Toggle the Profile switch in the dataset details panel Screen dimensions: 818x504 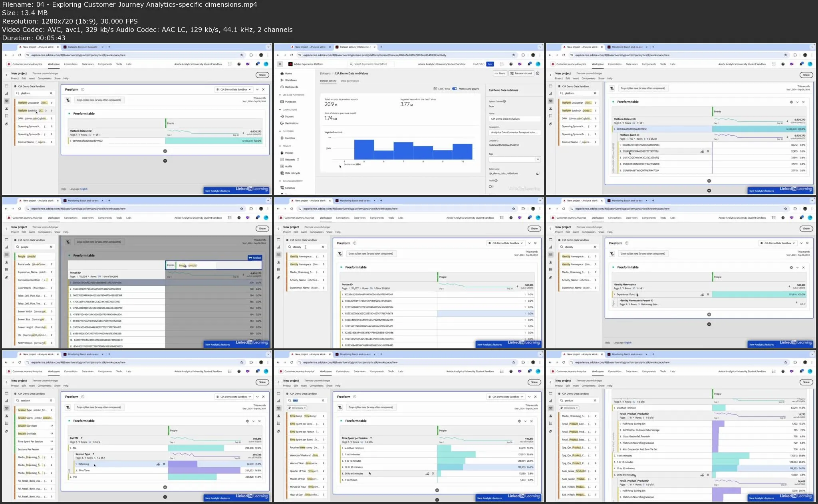pos(491,186)
